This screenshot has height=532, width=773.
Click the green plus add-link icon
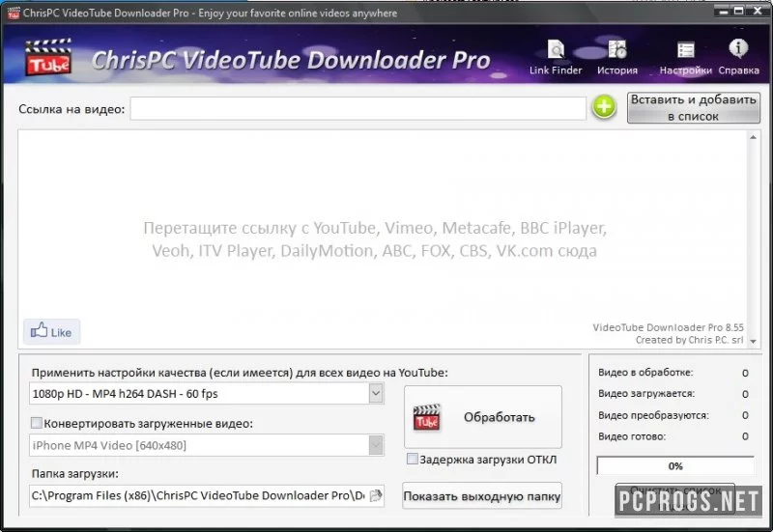(x=604, y=107)
